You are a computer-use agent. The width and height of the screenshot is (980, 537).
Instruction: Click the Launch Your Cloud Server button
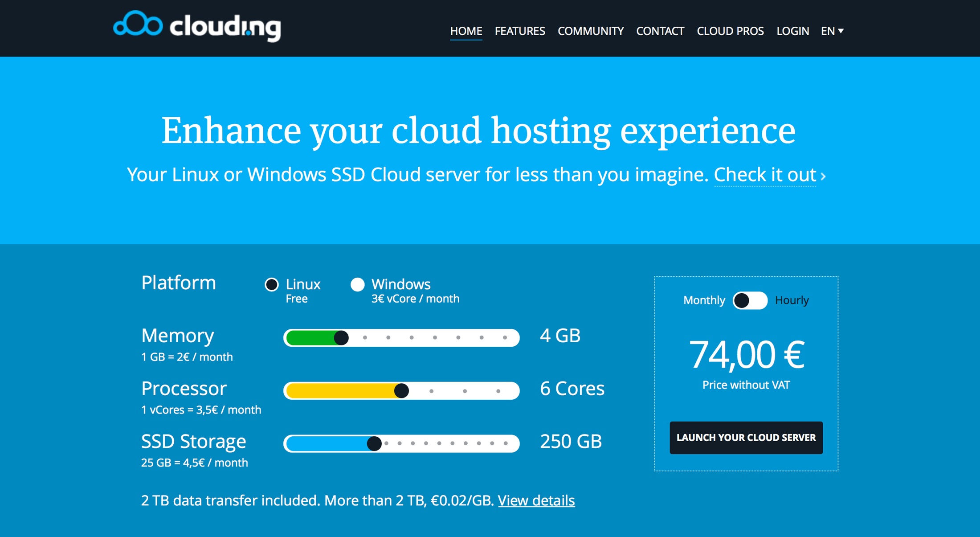pos(746,438)
